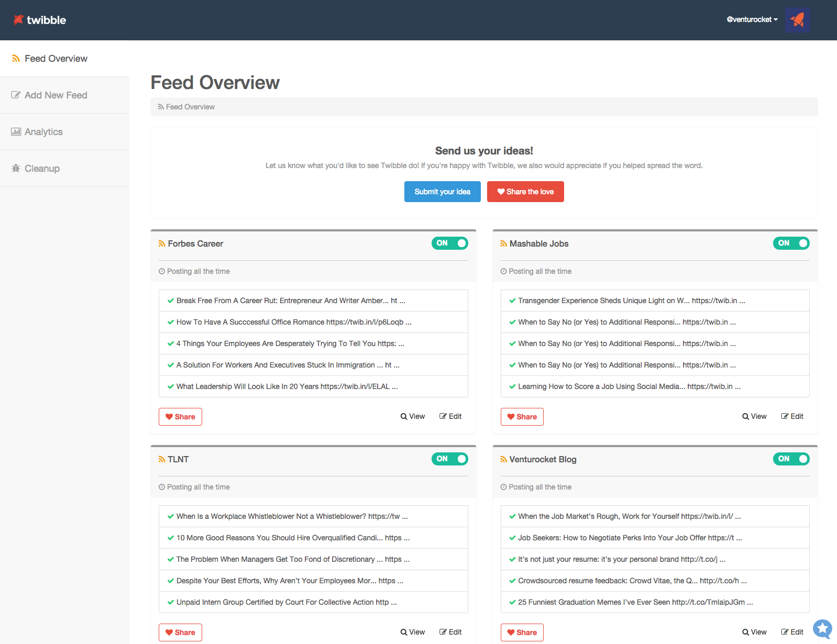Click clock icon under Venturocket Blog
The height and width of the screenshot is (644, 837).
coord(503,487)
